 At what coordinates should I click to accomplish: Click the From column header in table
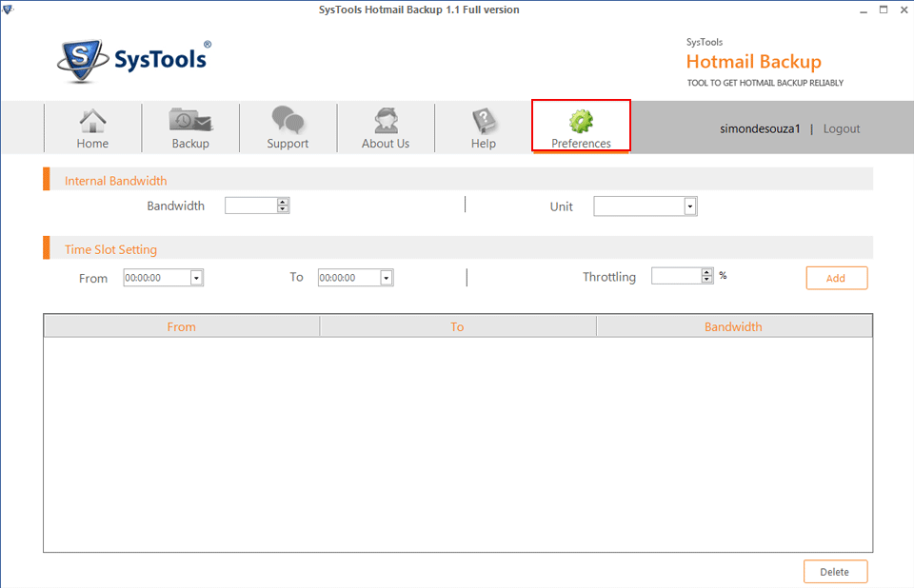point(182,327)
